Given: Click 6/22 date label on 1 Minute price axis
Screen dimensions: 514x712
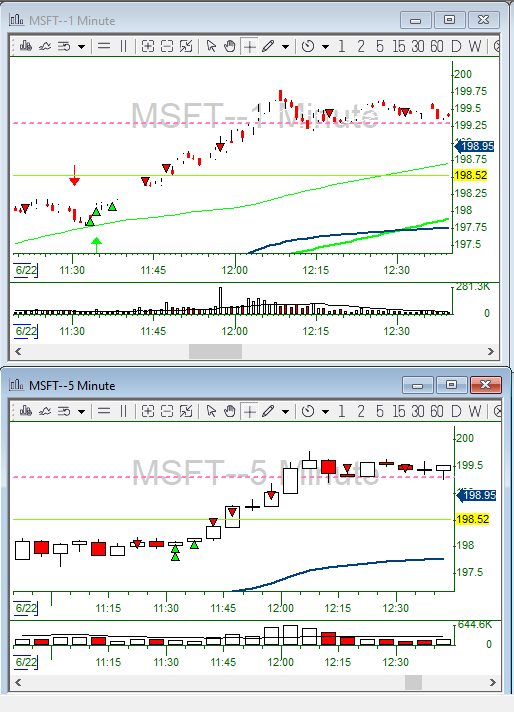Looking at the screenshot, I should 26,270.
